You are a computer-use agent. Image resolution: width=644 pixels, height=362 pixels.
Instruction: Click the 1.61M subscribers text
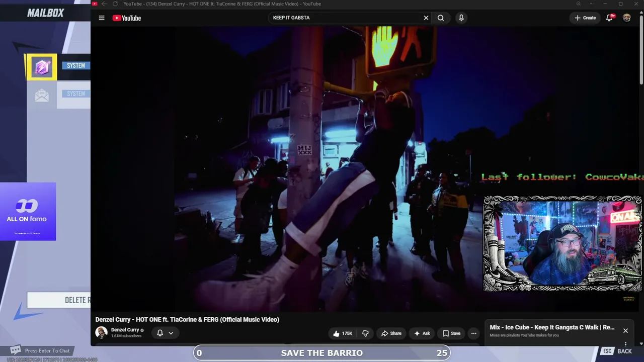(x=126, y=336)
